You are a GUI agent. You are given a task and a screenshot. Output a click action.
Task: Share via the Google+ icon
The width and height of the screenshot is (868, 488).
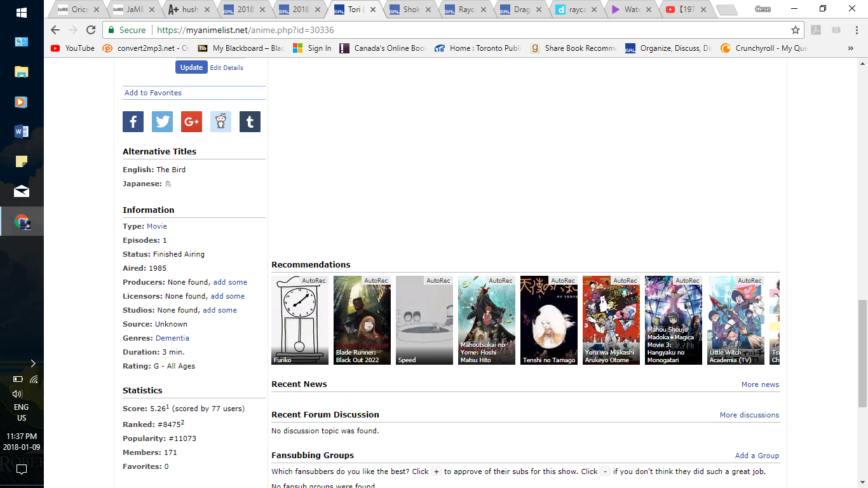(x=191, y=122)
